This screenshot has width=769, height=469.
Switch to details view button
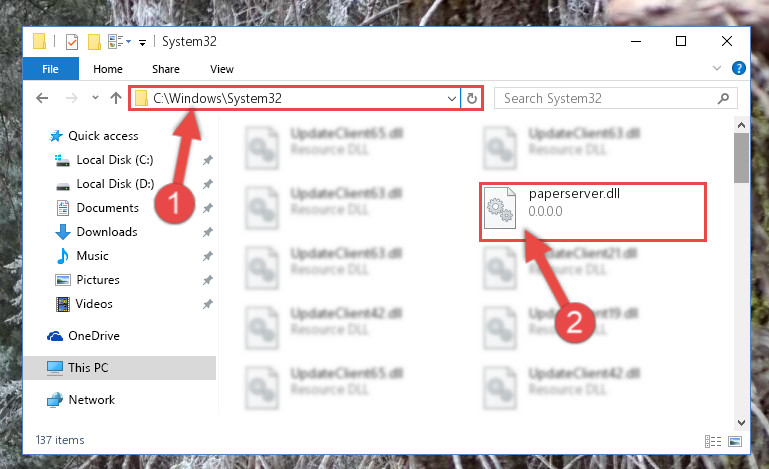[713, 442]
